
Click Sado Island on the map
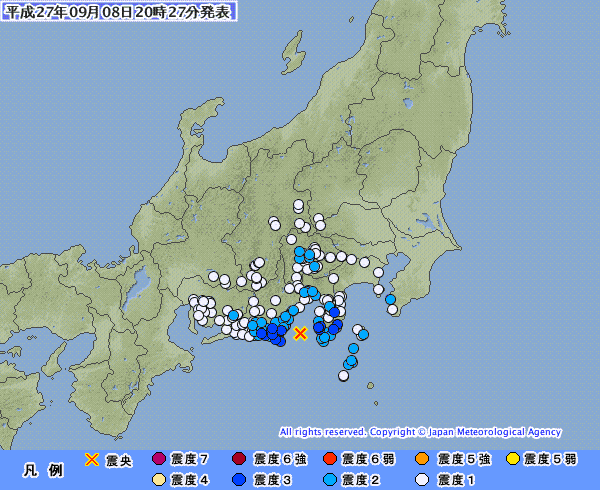(294, 54)
